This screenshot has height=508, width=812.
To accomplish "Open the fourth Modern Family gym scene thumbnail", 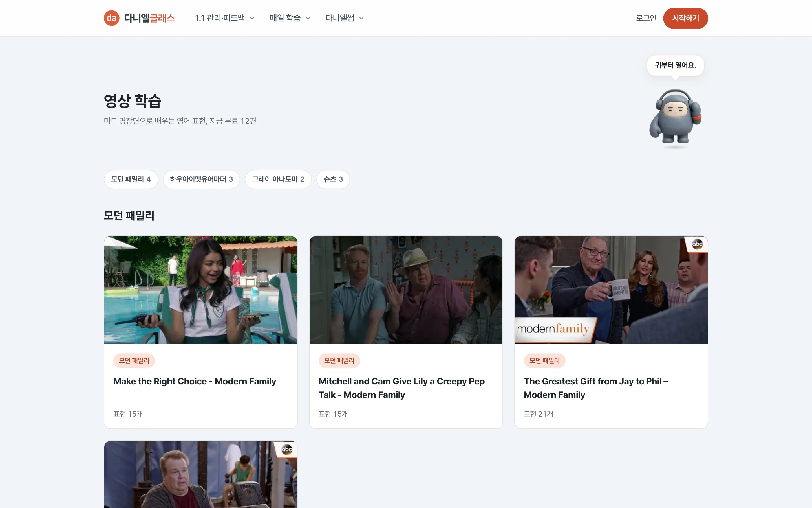I will (201, 474).
